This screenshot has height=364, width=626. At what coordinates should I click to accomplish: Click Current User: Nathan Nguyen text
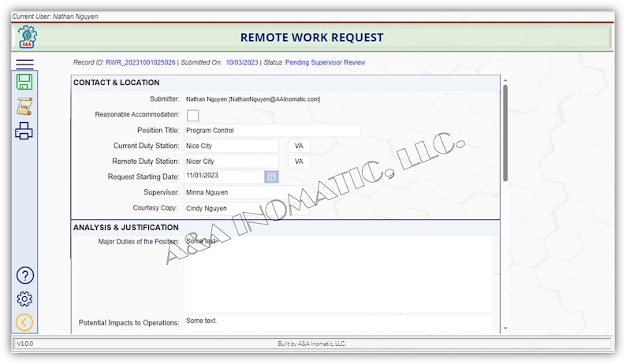55,17
